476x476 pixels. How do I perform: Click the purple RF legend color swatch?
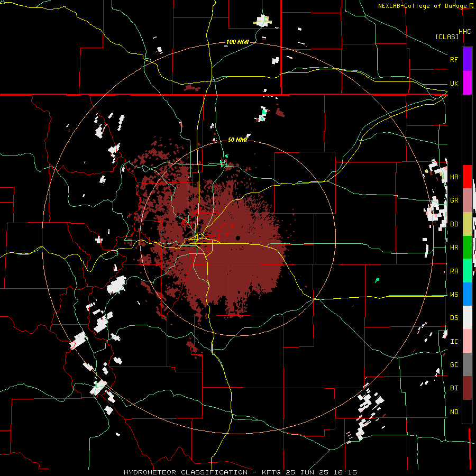(x=467, y=59)
